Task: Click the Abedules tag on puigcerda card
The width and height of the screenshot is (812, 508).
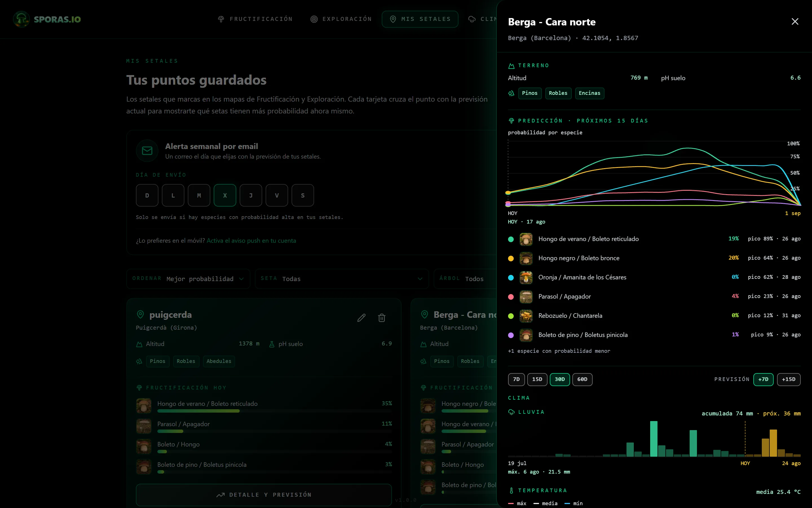Action: (x=219, y=361)
